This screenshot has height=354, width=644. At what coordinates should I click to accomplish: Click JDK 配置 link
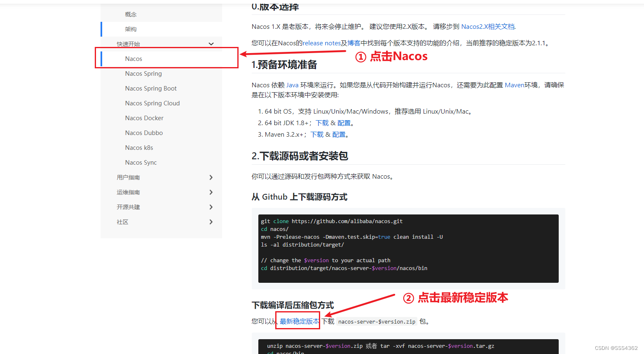[344, 123]
